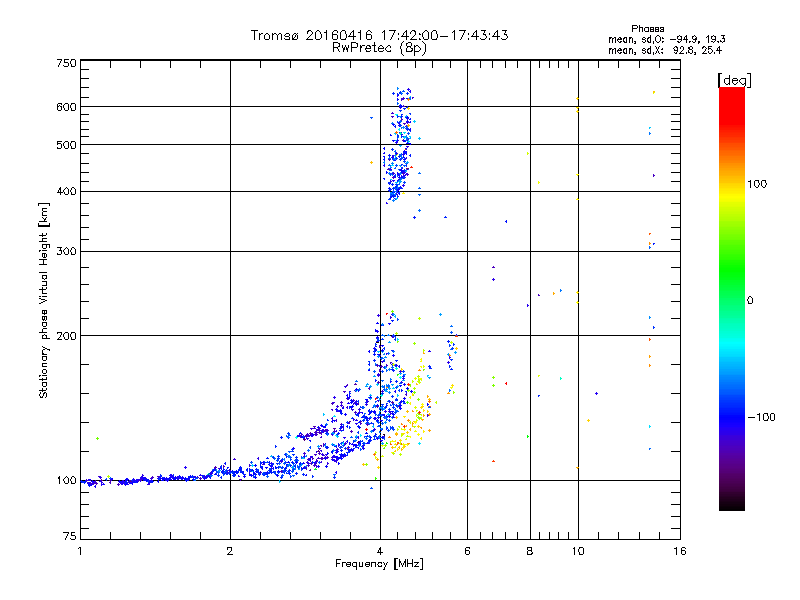This screenshot has height=600, width=800.
Task: Pick the red top of the colorbar
Action: 731,95
